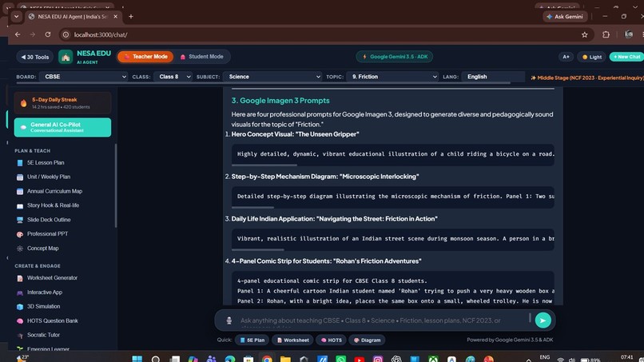Open WhatsApp from the taskbar
This screenshot has width=644, height=362.
pyautogui.click(x=341, y=359)
